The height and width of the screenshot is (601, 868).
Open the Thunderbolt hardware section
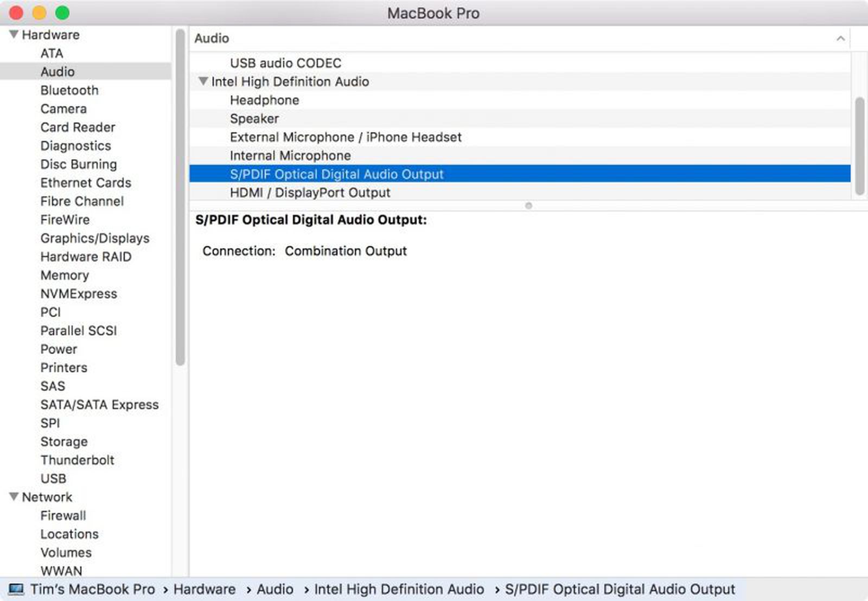(x=77, y=460)
